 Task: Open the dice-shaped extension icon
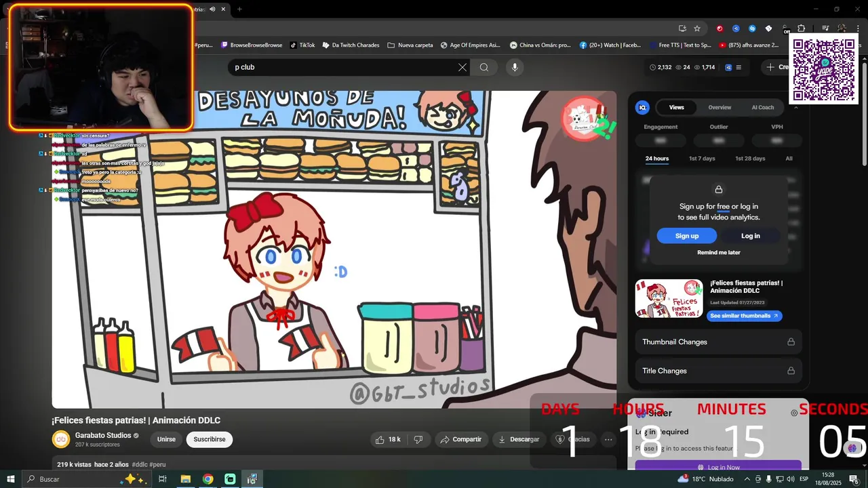coord(768,28)
